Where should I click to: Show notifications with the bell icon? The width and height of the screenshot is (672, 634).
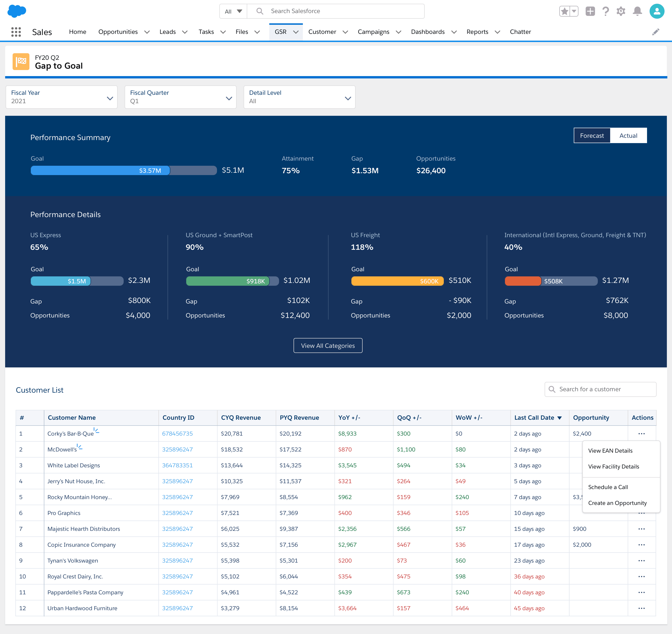(637, 11)
